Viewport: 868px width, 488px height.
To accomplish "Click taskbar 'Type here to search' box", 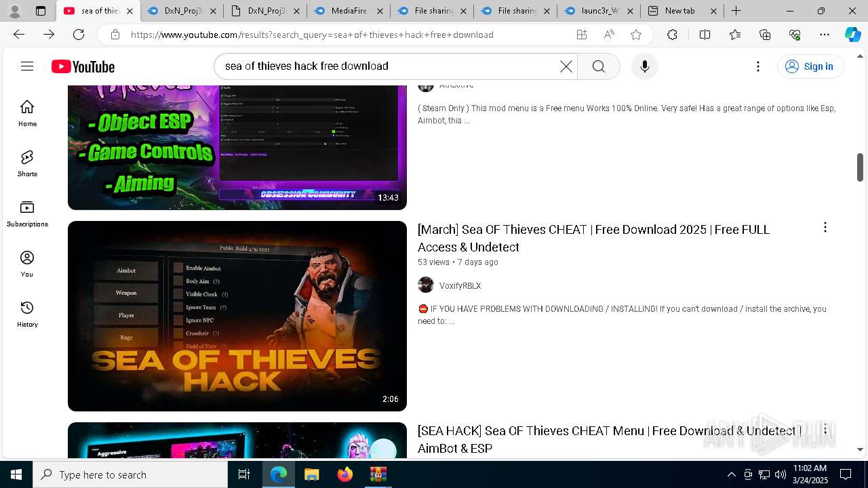I will [130, 474].
